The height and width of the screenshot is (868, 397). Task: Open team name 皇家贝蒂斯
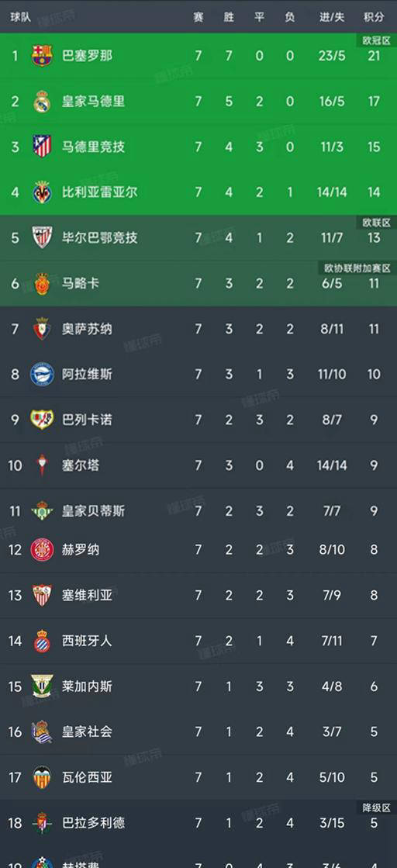tap(93, 510)
